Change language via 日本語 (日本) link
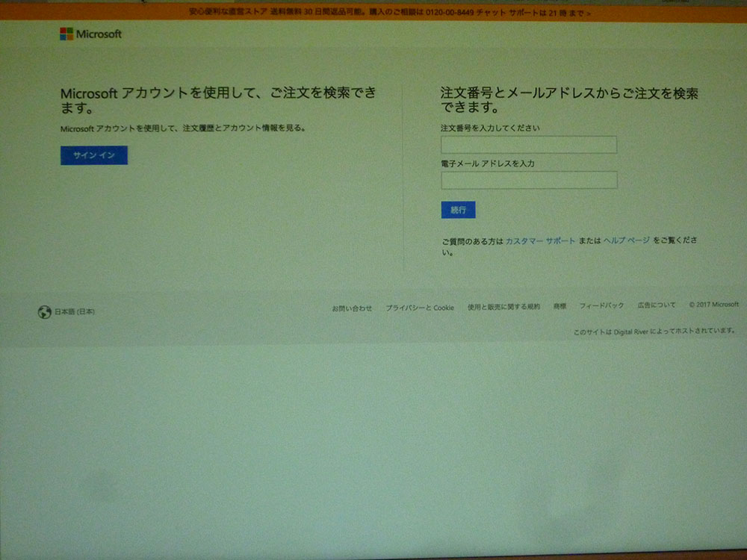The image size is (747, 560). click(x=74, y=311)
